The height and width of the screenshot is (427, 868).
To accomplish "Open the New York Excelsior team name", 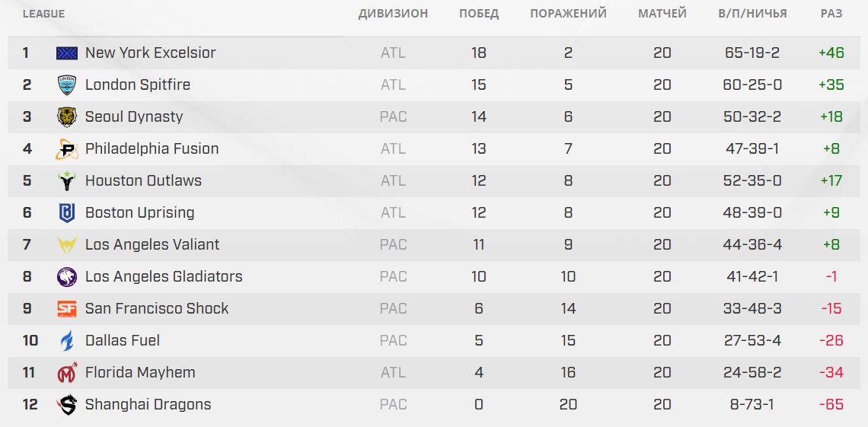I will click(150, 53).
